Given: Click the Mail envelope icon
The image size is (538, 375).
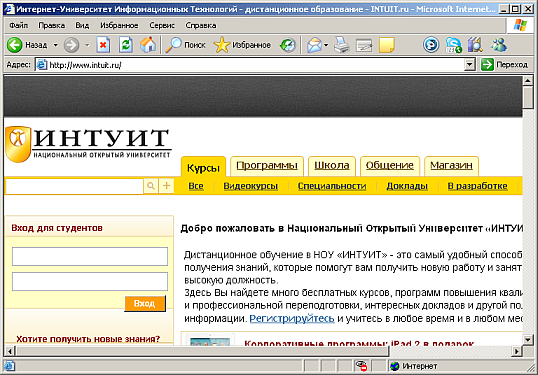Looking at the screenshot, I should (314, 45).
